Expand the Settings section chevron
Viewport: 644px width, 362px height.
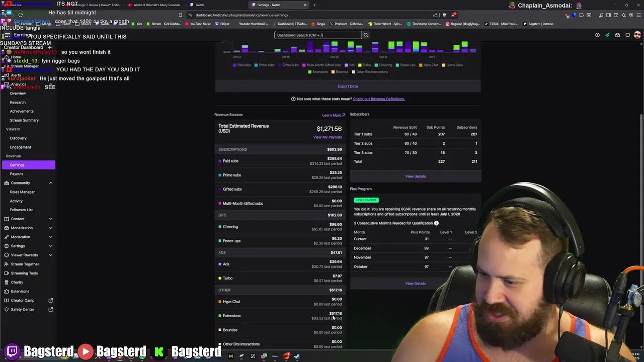[51, 246]
